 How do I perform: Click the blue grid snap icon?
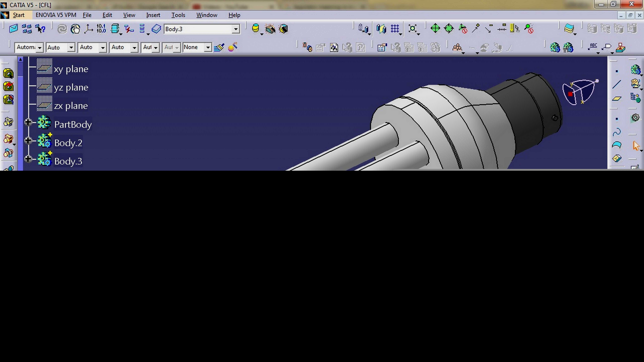coord(395,29)
